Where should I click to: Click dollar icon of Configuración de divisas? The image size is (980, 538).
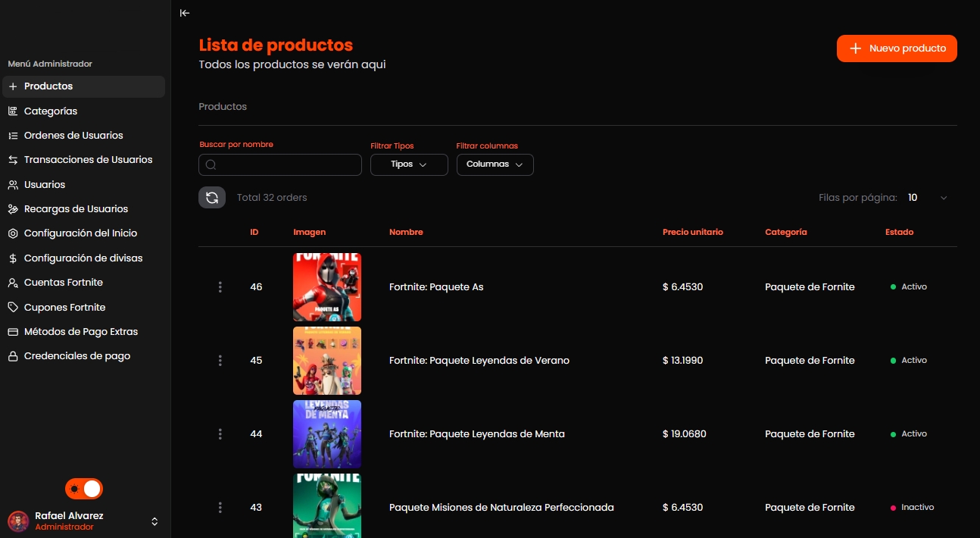(x=13, y=258)
